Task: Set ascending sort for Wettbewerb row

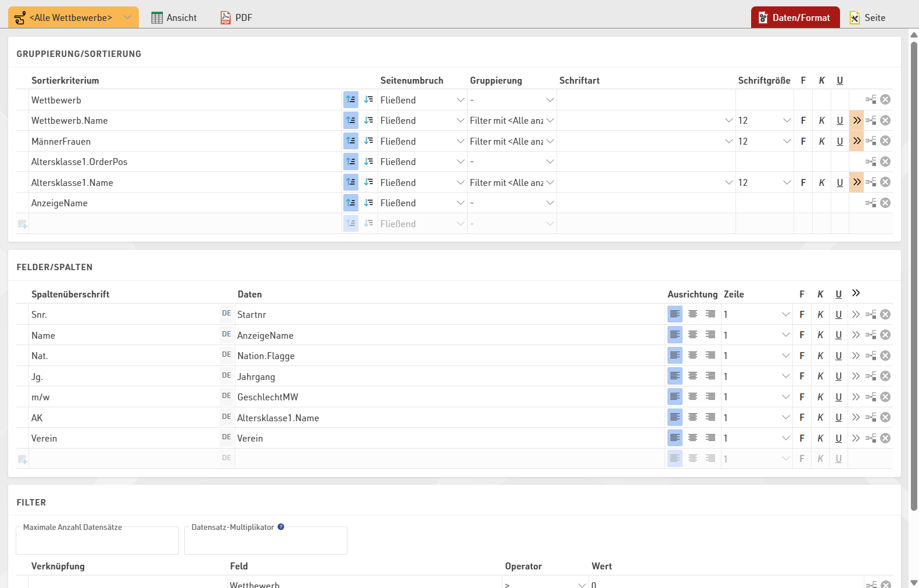Action: 350,100
